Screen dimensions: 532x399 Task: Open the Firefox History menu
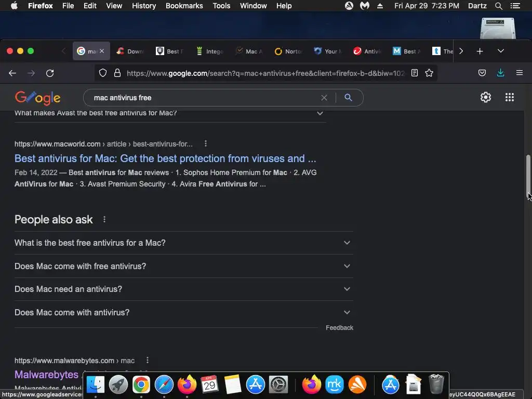144,6
